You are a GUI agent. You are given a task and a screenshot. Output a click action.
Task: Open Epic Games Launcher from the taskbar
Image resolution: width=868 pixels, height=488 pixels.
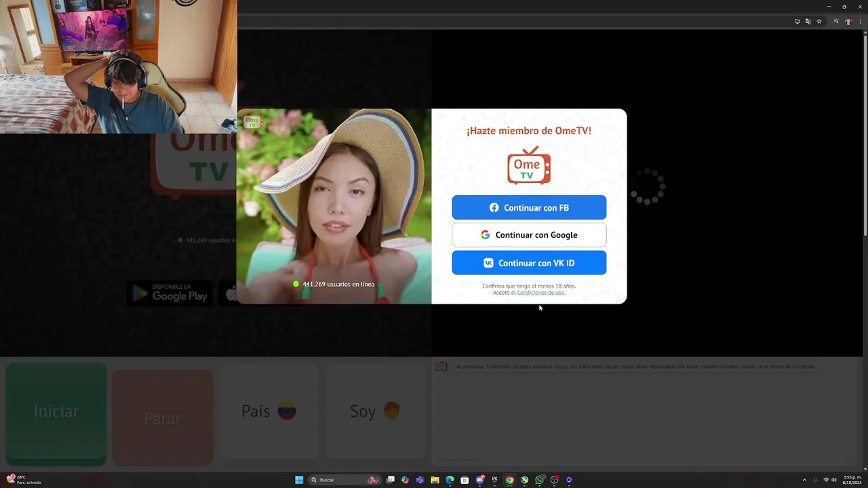click(x=495, y=480)
